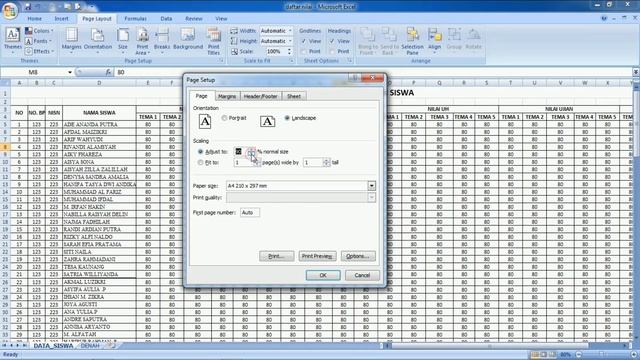Open the Name Box dropdown arrow
640x360 pixels.
[x=70, y=72]
